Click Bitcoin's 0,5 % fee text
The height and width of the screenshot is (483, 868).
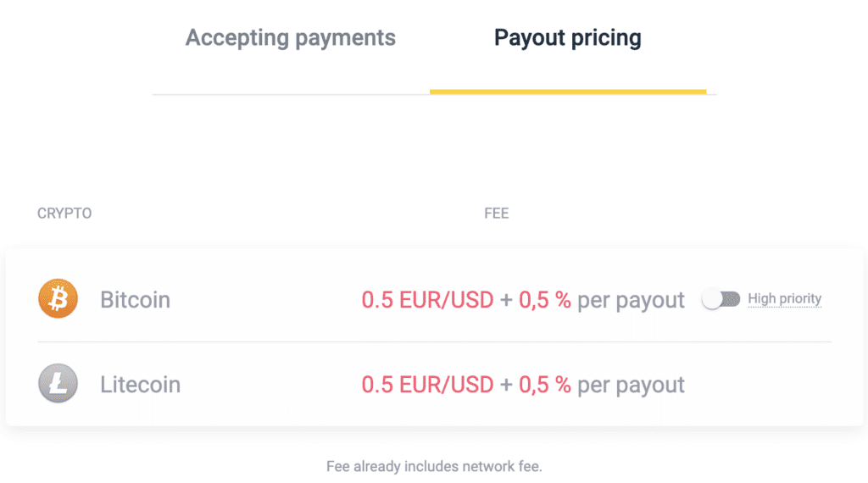click(x=545, y=300)
